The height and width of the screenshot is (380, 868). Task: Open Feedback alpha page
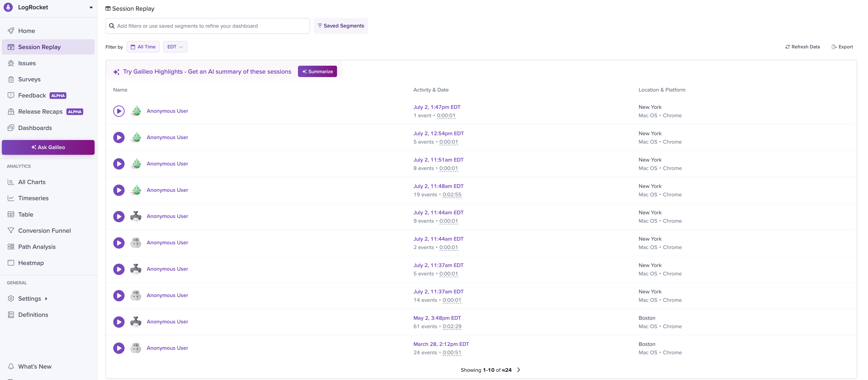48,95
